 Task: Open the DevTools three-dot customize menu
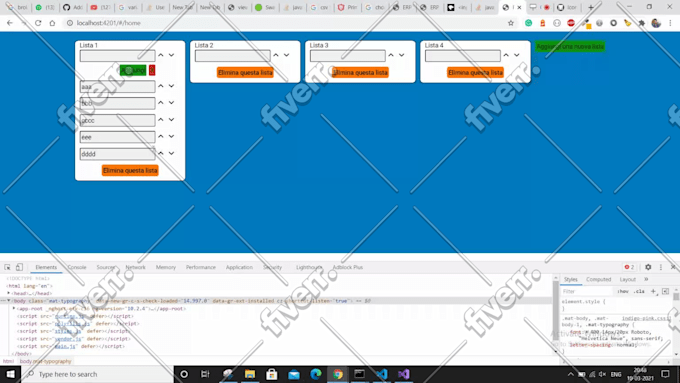point(661,267)
